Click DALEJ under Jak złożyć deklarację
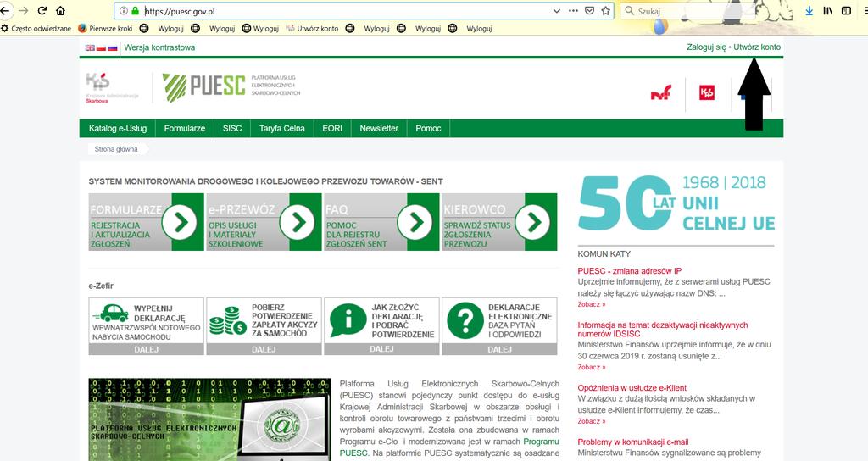Image resolution: width=868 pixels, height=461 pixels. click(381, 349)
